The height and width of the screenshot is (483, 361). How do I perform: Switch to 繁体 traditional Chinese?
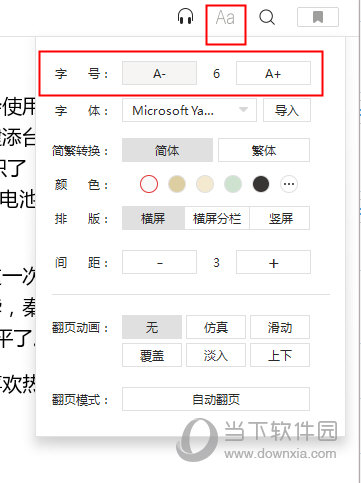coord(264,150)
